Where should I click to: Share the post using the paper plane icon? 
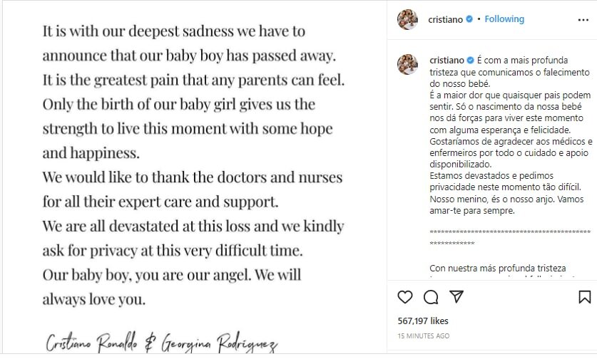point(456,296)
